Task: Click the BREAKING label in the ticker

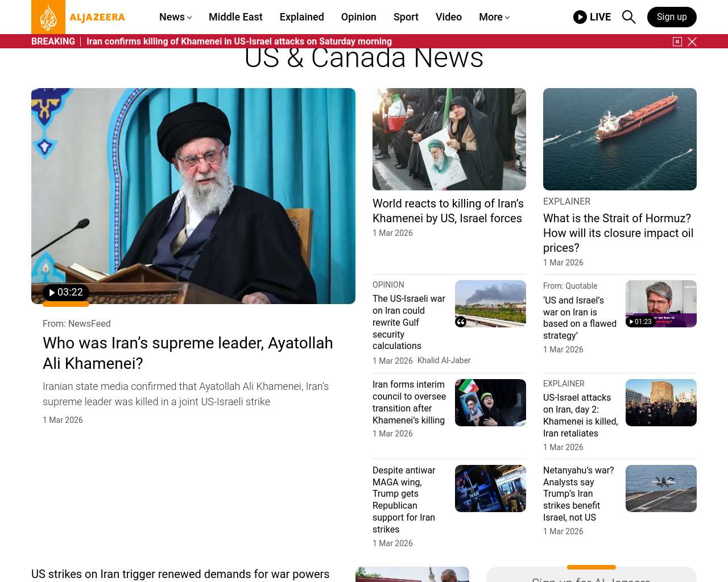Action: pos(53,41)
